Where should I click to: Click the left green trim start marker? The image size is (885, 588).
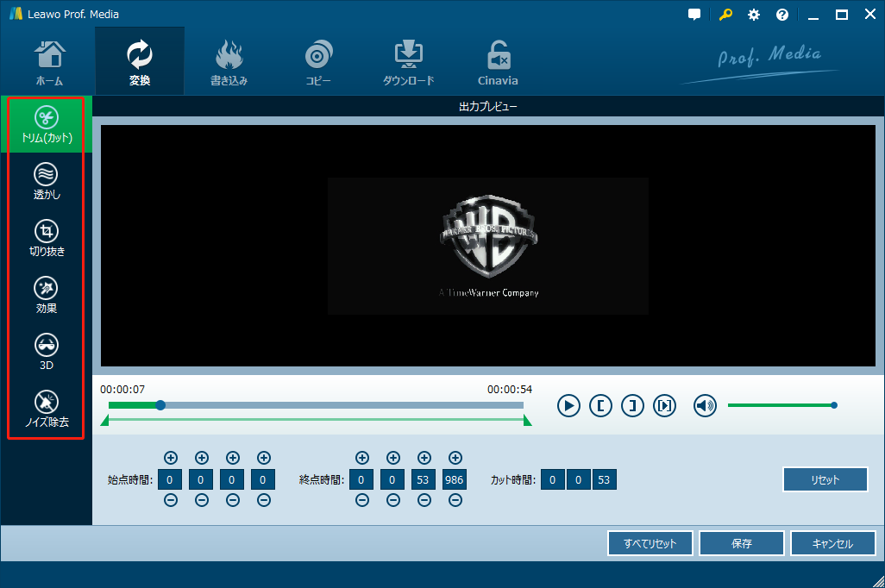(x=104, y=421)
